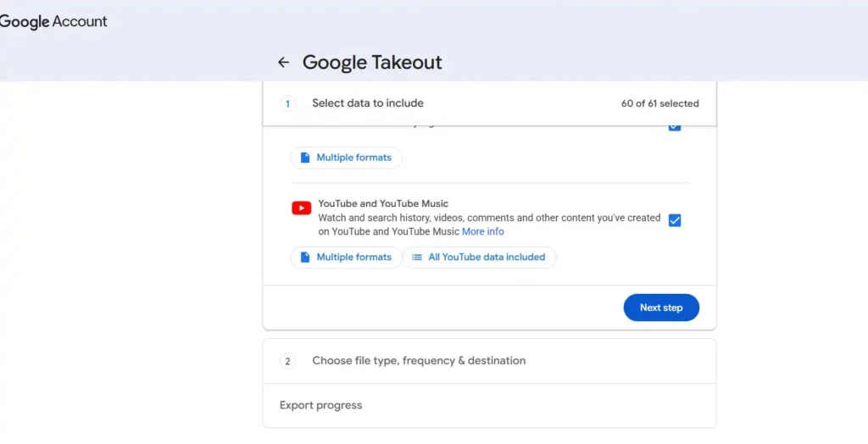Click the Next step button
Screen dimensions: 868x444
point(661,308)
